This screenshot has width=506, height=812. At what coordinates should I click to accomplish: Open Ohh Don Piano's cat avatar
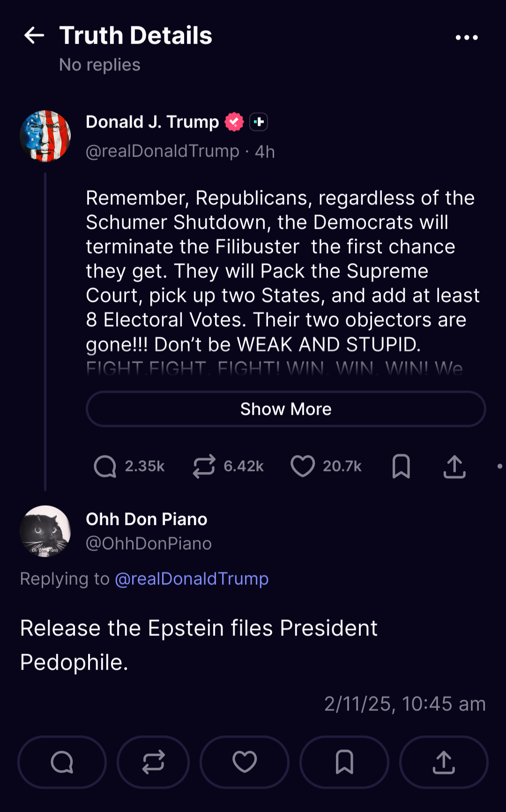45,531
